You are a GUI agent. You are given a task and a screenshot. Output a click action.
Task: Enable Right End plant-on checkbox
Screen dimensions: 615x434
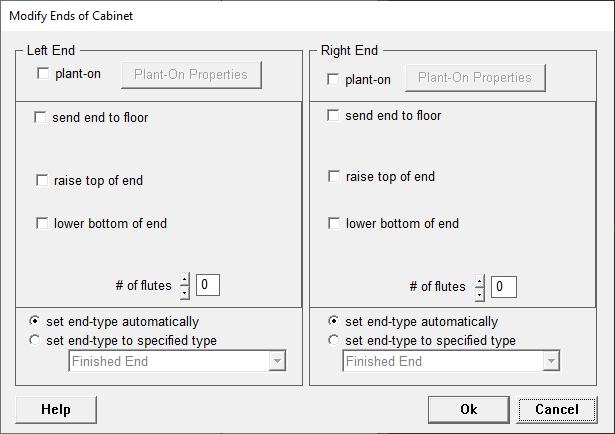[x=334, y=79]
